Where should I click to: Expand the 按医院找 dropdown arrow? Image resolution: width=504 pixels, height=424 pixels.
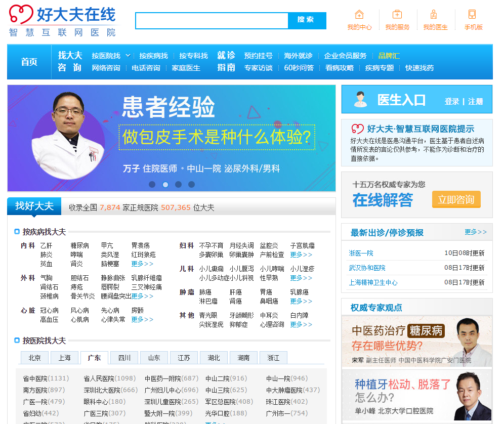[x=128, y=56]
